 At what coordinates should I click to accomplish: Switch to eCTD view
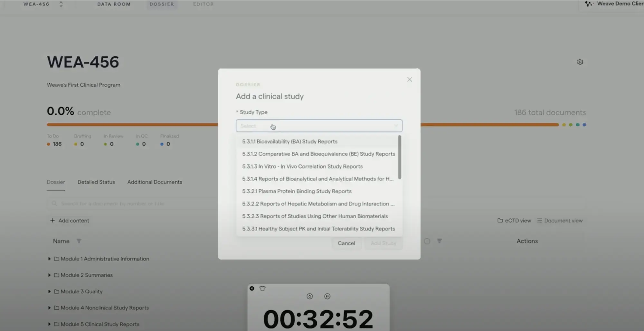click(x=514, y=221)
